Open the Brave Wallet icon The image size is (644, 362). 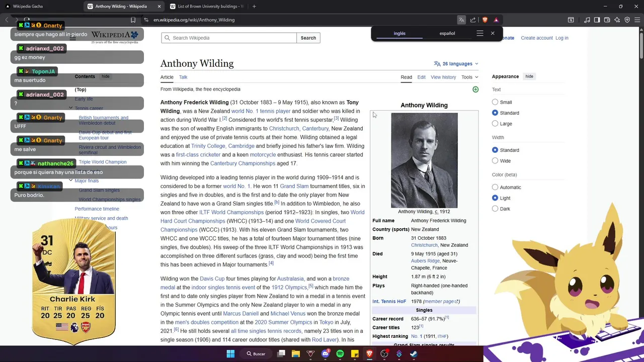point(607,20)
